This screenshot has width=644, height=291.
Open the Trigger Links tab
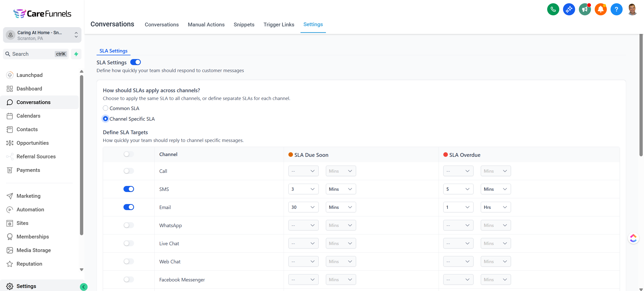click(279, 25)
